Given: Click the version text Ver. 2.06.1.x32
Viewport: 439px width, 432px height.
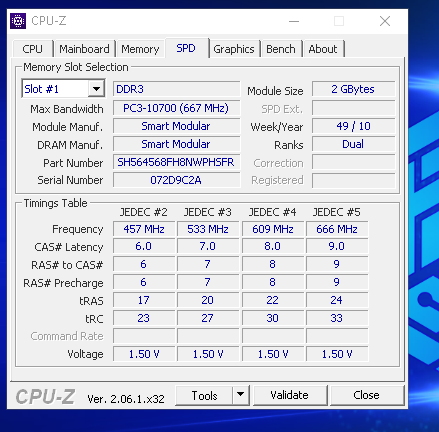Looking at the screenshot, I should click(126, 399).
